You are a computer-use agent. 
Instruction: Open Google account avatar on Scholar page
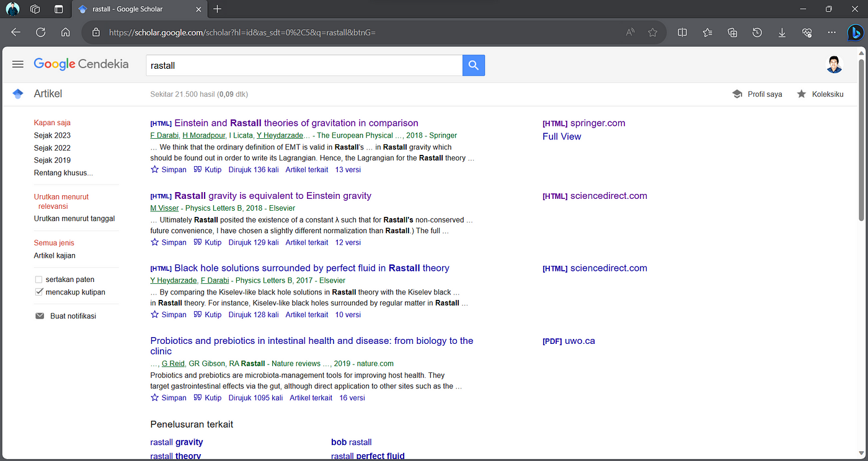point(835,64)
